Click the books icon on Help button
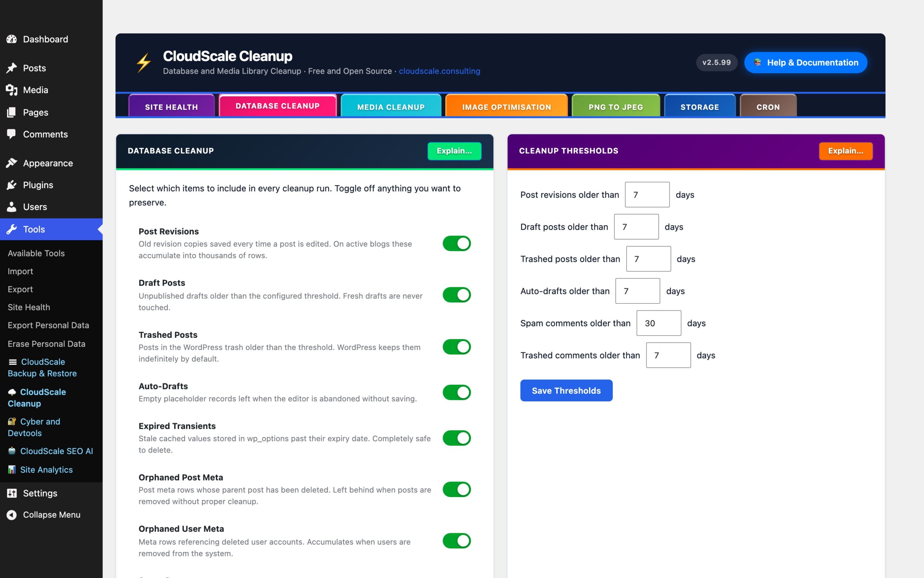 coord(758,62)
